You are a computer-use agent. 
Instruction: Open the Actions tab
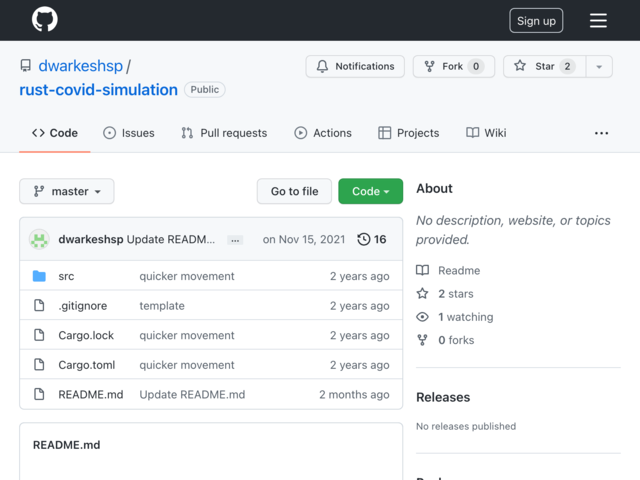[323, 133]
